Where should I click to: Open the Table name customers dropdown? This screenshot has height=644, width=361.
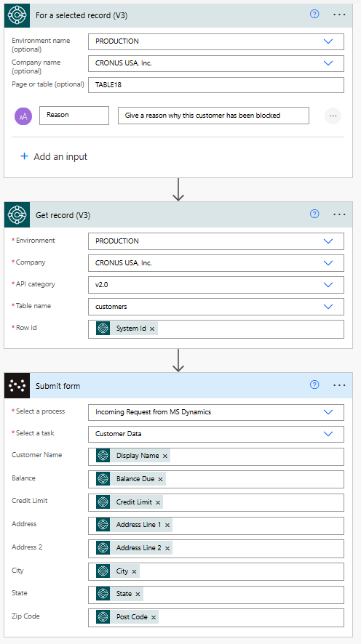pyautogui.click(x=328, y=307)
